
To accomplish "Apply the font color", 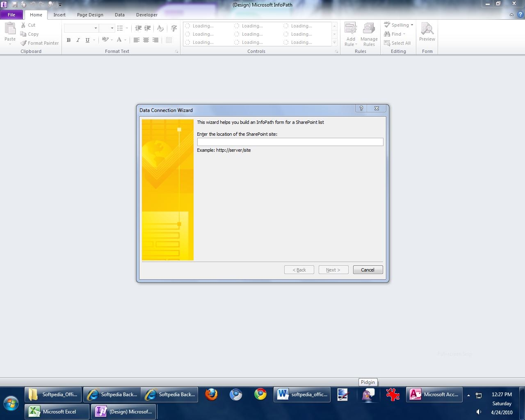I will click(x=119, y=40).
